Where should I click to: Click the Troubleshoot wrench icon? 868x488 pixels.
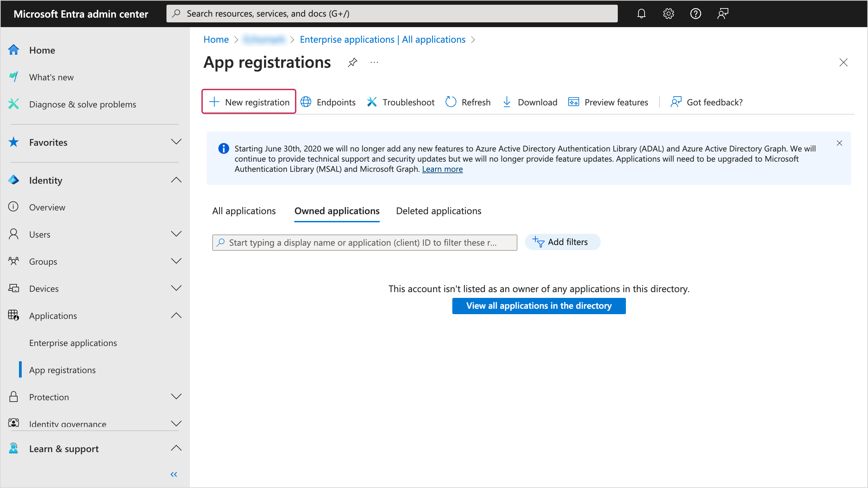point(372,102)
